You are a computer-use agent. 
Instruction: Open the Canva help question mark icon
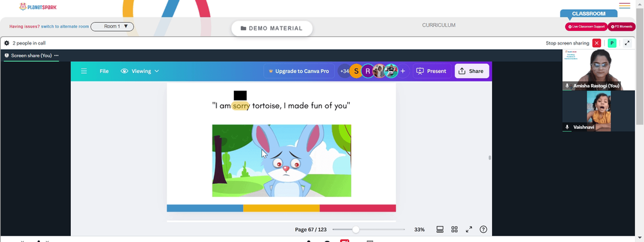(483, 229)
